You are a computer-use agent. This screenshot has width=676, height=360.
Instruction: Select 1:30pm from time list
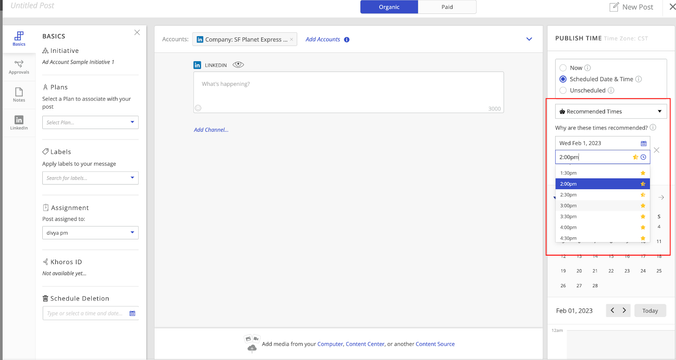pos(602,173)
